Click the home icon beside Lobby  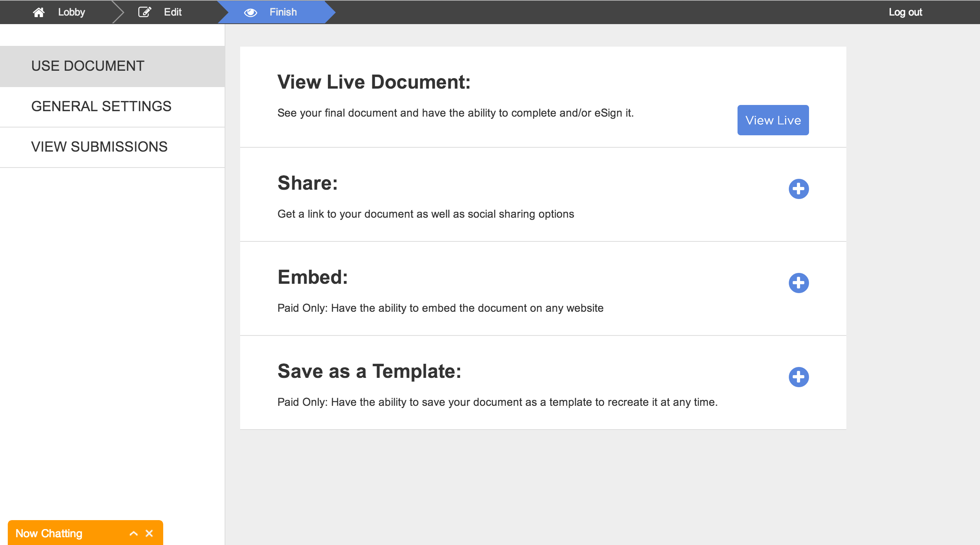38,12
